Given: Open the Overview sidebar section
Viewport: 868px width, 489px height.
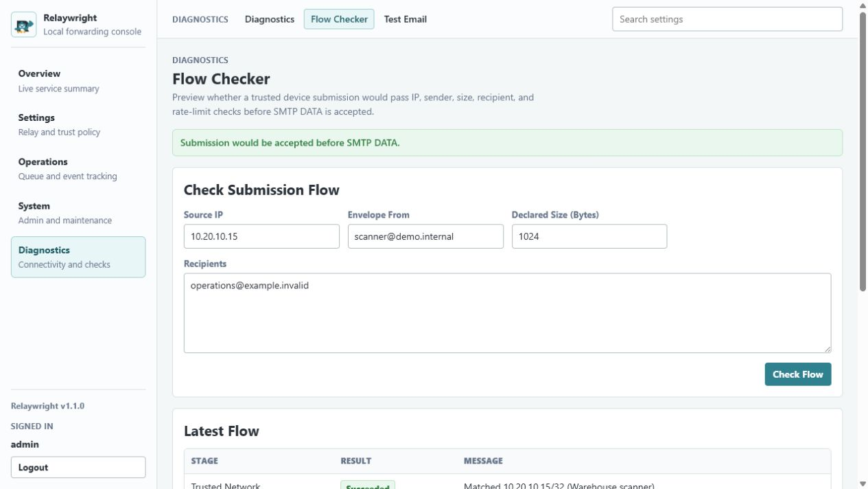Looking at the screenshot, I should click(x=78, y=80).
